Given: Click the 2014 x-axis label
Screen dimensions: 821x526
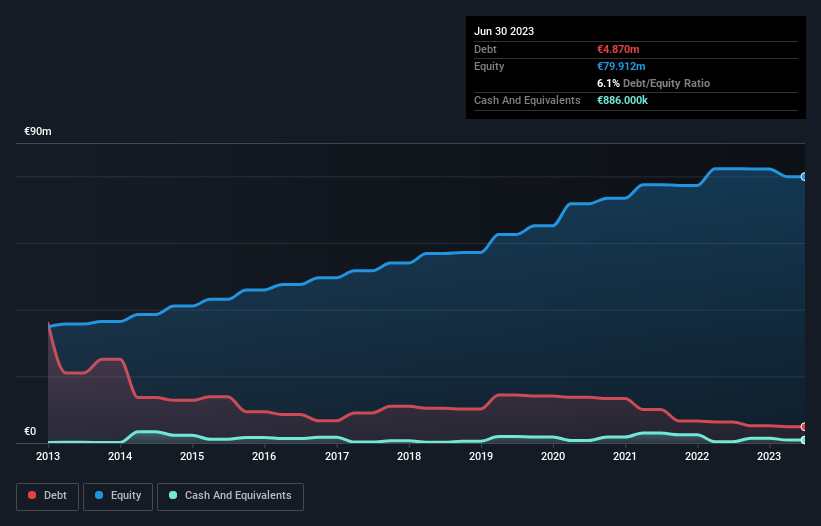Looking at the screenshot, I should coord(120,456).
